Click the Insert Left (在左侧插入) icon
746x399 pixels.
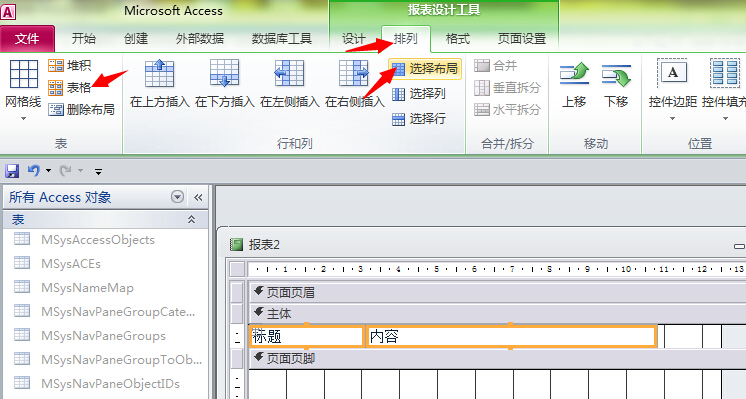pyautogui.click(x=289, y=74)
